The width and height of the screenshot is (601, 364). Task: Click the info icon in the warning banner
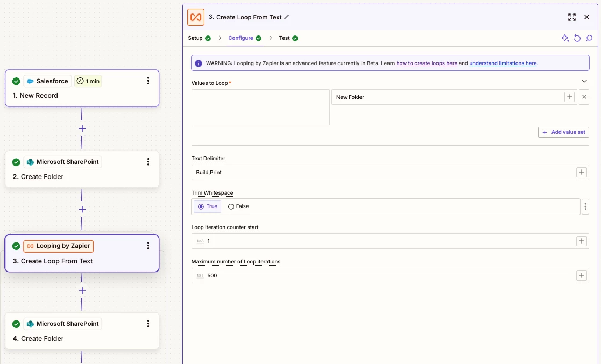tap(199, 63)
